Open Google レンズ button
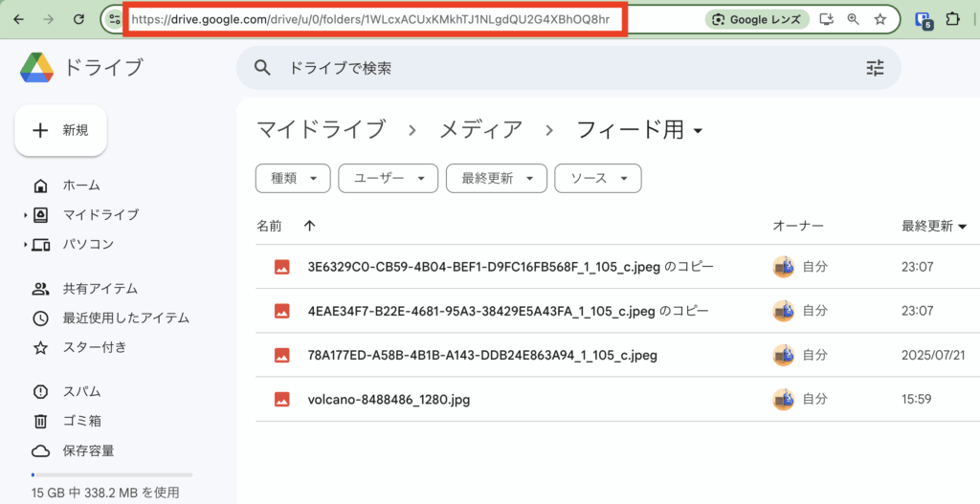The image size is (980, 504). [757, 19]
